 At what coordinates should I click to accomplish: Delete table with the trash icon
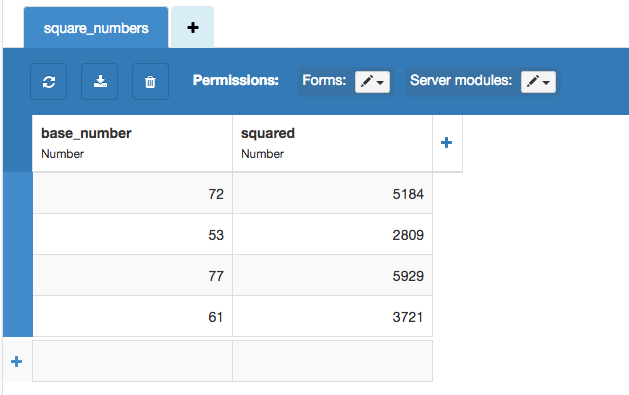(150, 81)
